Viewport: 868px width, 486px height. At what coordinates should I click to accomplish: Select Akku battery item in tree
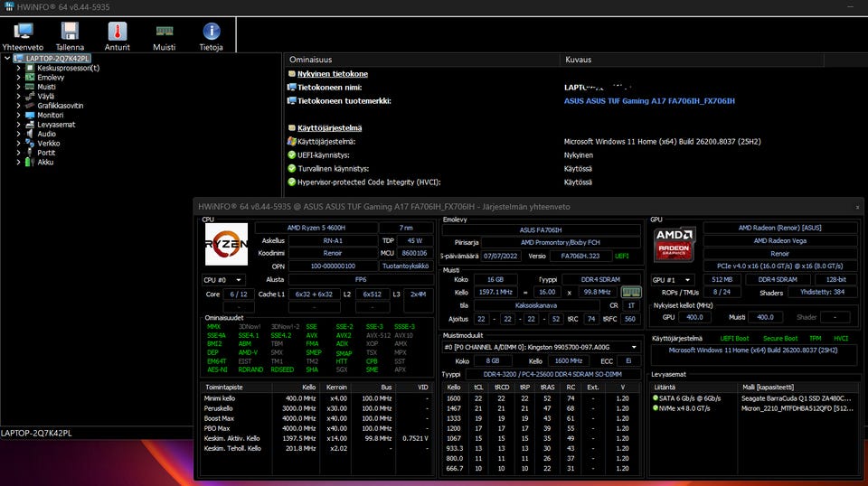pyautogui.click(x=45, y=163)
